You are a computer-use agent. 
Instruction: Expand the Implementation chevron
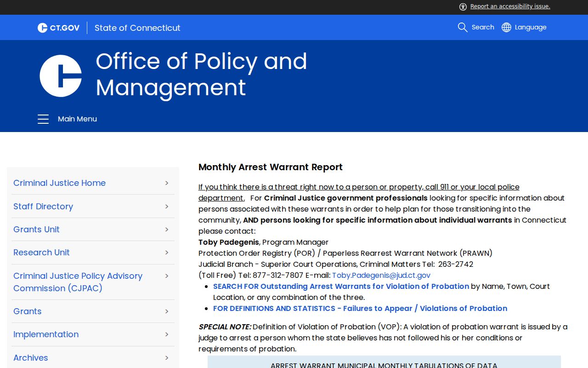[167, 334]
